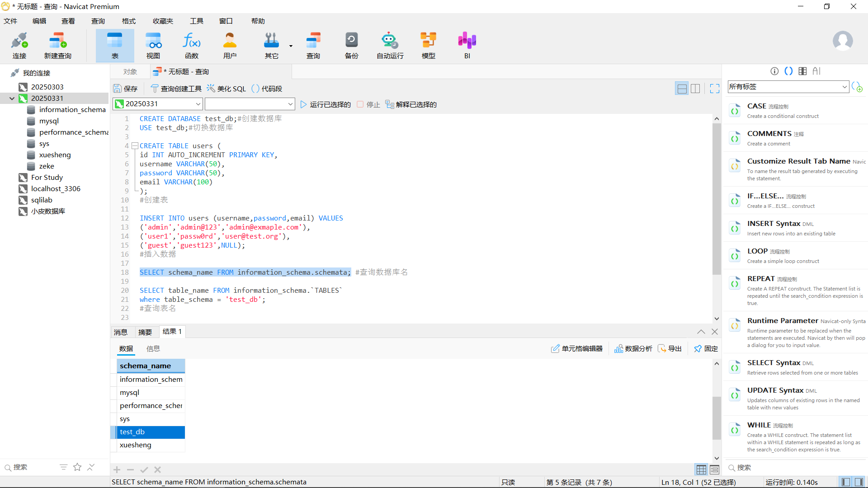Toggle full screen editor mode icon

tap(714, 89)
